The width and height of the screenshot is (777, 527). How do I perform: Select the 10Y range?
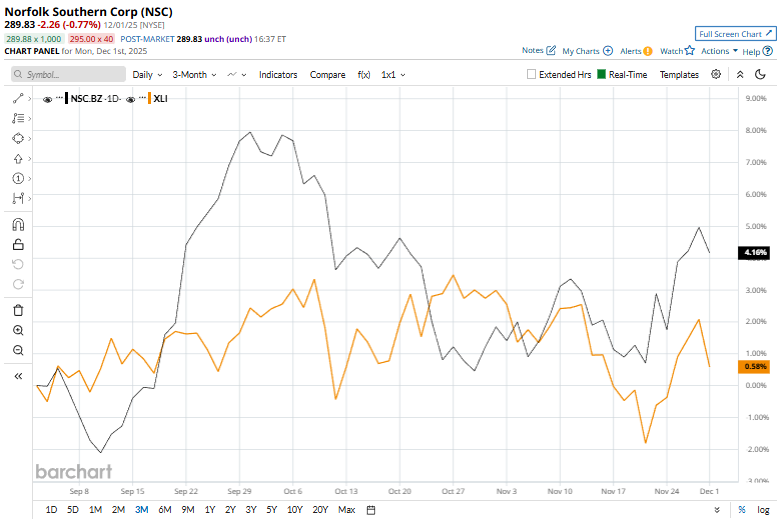click(294, 510)
